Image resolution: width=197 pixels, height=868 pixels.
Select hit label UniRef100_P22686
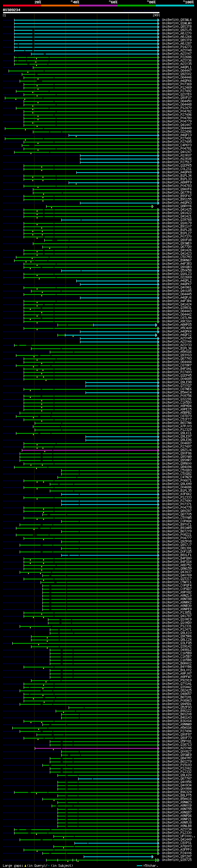177,57
